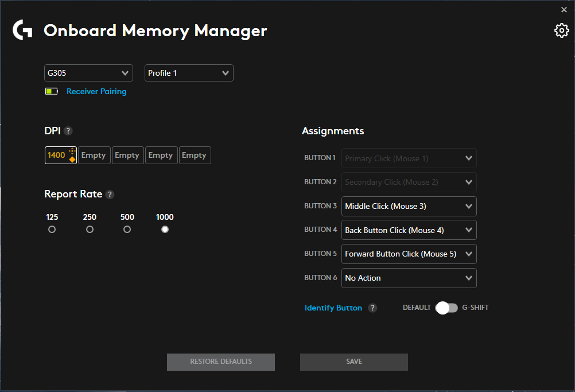The image size is (575, 392).
Task: Select the 125 report rate radio button
Action: [52, 230]
